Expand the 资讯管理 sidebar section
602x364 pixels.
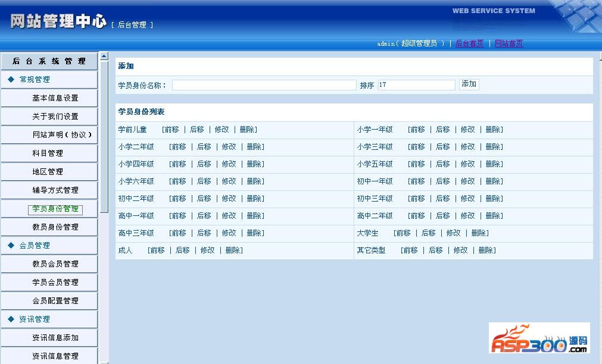tap(35, 319)
